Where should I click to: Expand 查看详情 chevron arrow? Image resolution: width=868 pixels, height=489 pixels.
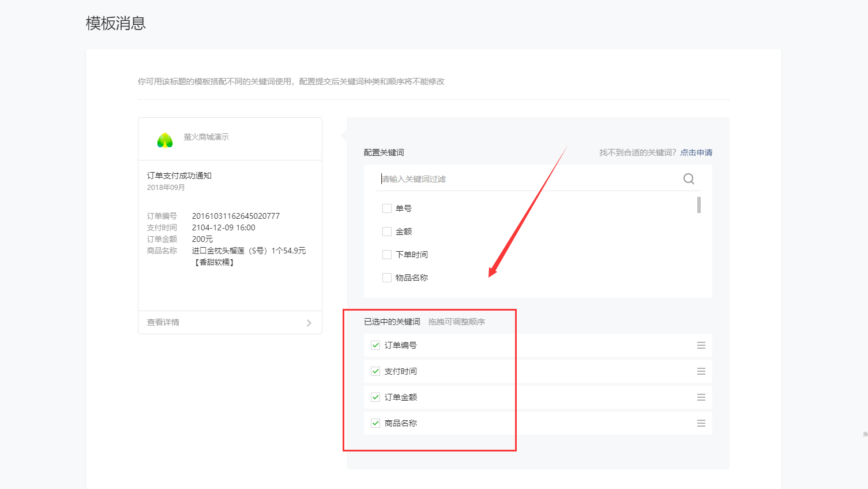coord(309,323)
